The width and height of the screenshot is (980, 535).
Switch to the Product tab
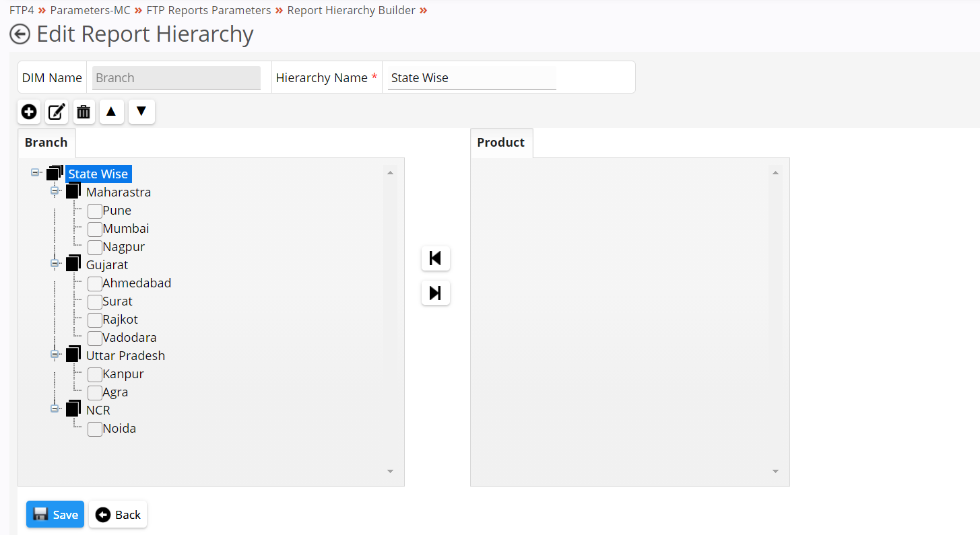tap(501, 143)
